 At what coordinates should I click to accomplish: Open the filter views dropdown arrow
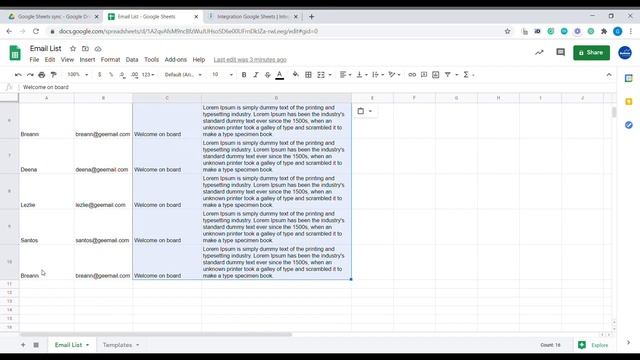pyautogui.click(x=456, y=75)
